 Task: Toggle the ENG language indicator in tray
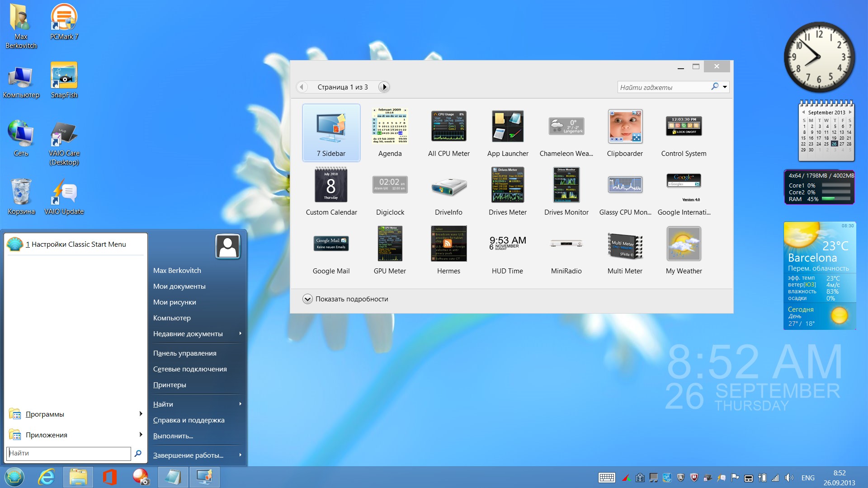[x=808, y=478]
